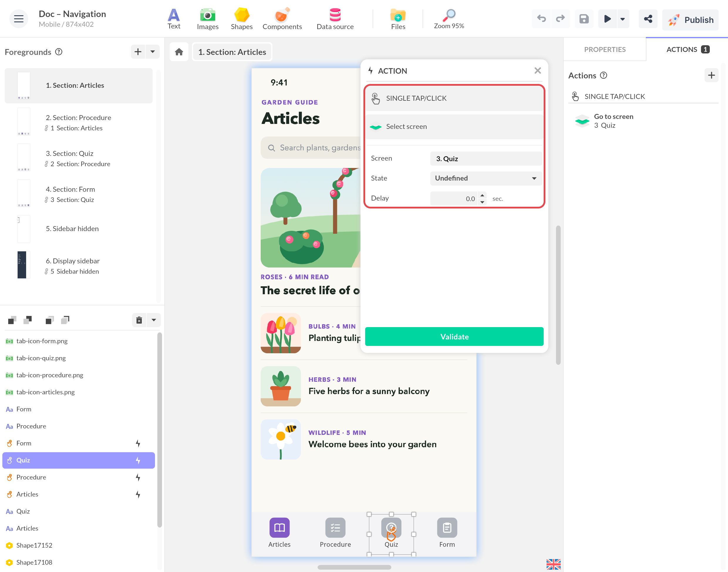Switch to the ACTIONS tab

(687, 50)
